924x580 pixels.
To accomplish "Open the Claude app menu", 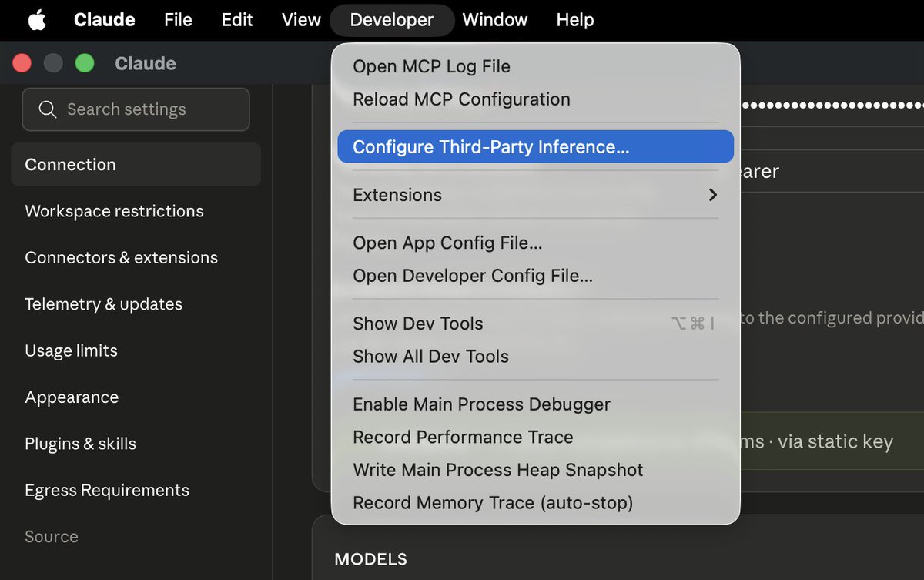I will [x=105, y=20].
